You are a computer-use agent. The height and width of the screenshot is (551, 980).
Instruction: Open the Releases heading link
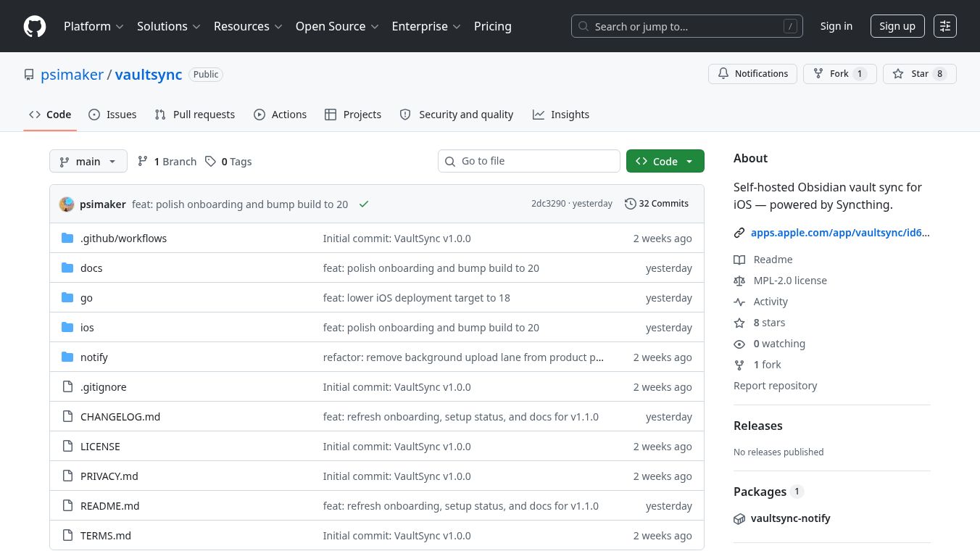point(758,426)
